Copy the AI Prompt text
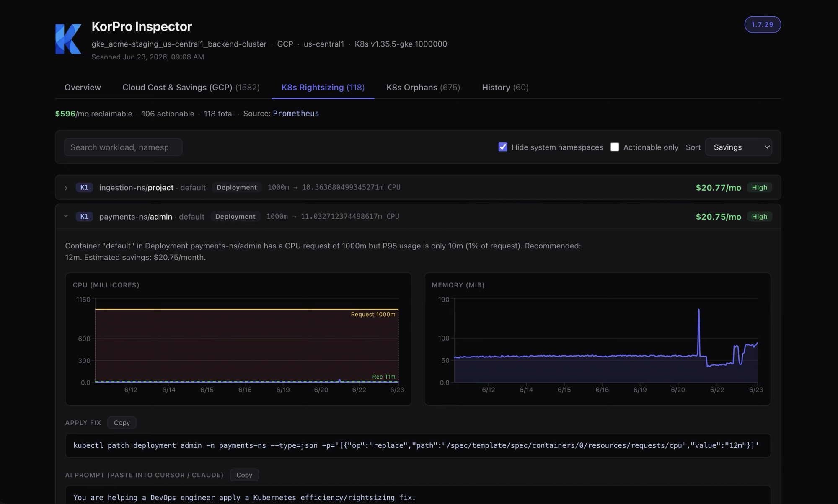Screen dimensions: 838x504 click(x=244, y=475)
